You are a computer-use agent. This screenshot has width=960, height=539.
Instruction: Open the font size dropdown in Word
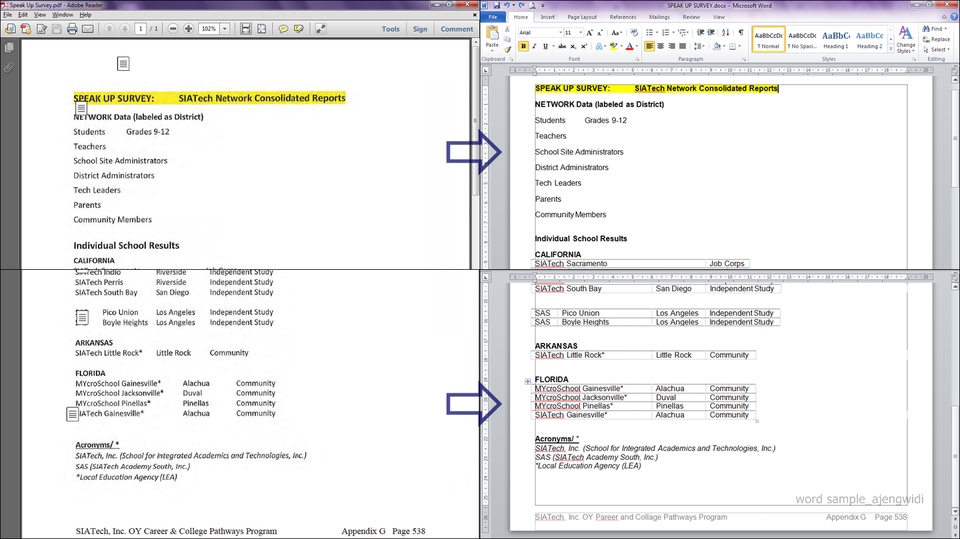click(x=580, y=32)
